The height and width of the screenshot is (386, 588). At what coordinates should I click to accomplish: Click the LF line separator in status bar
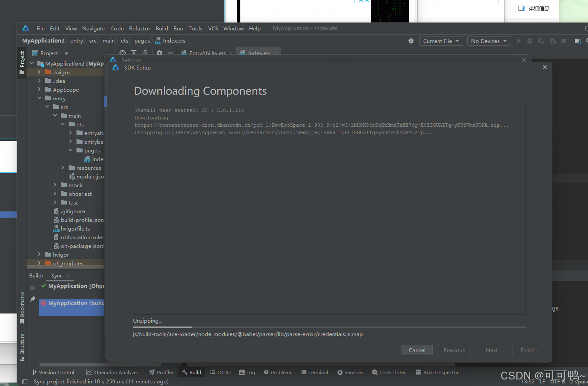(542, 382)
